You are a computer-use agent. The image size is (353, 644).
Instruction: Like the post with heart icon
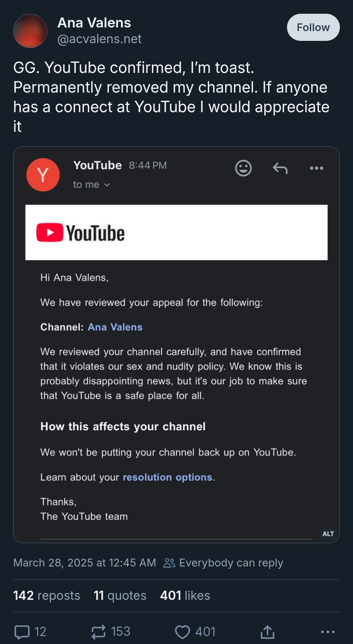click(182, 632)
